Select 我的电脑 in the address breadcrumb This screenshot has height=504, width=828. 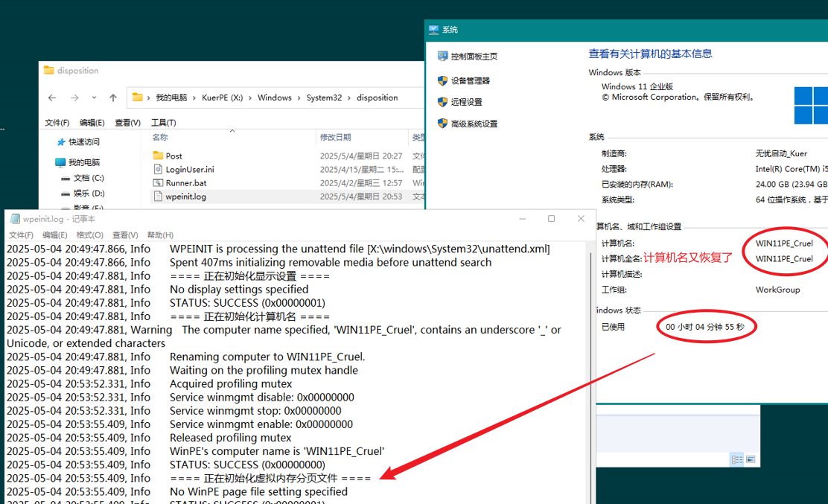[171, 98]
